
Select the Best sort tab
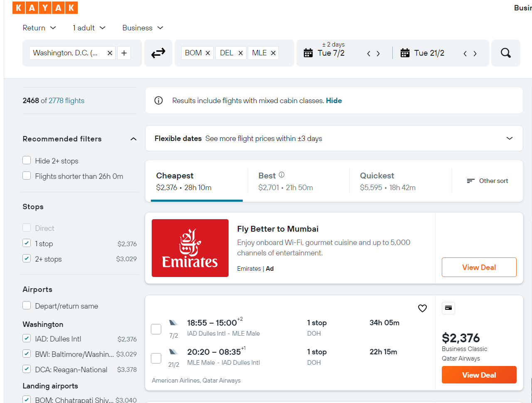click(x=298, y=181)
